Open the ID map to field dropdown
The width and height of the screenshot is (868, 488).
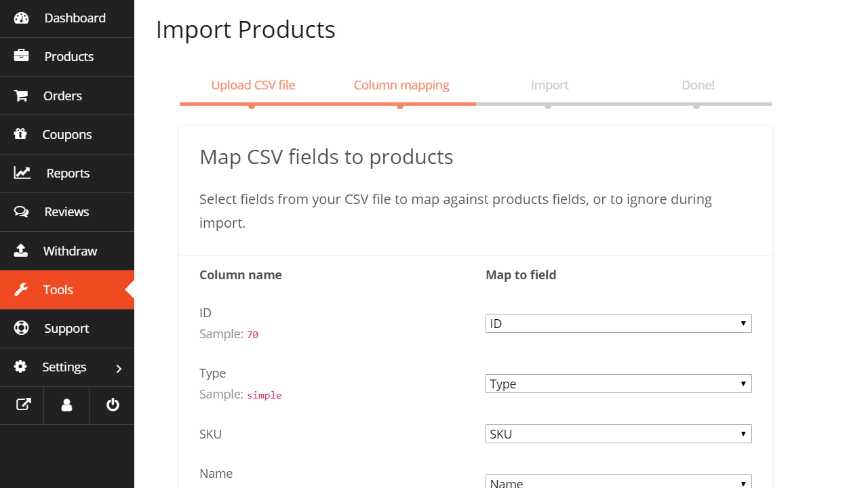pos(618,323)
